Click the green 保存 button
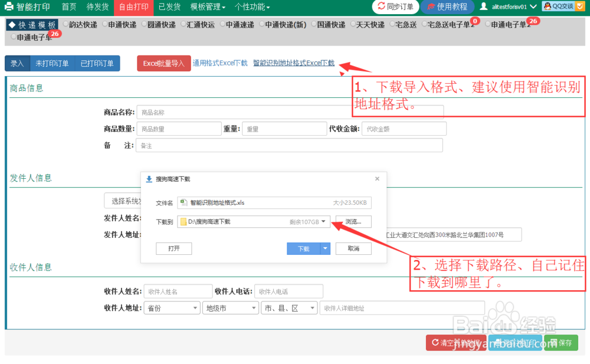This screenshot has width=590, height=364. click(560, 343)
